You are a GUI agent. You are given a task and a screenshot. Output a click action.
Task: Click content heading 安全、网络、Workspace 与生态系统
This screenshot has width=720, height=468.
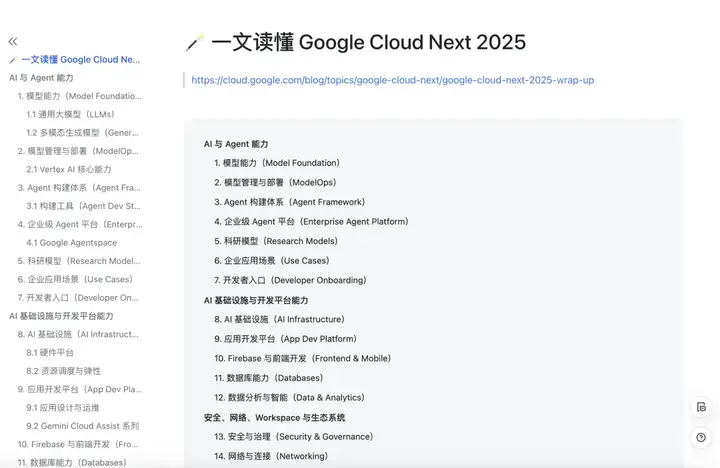pyautogui.click(x=275, y=418)
